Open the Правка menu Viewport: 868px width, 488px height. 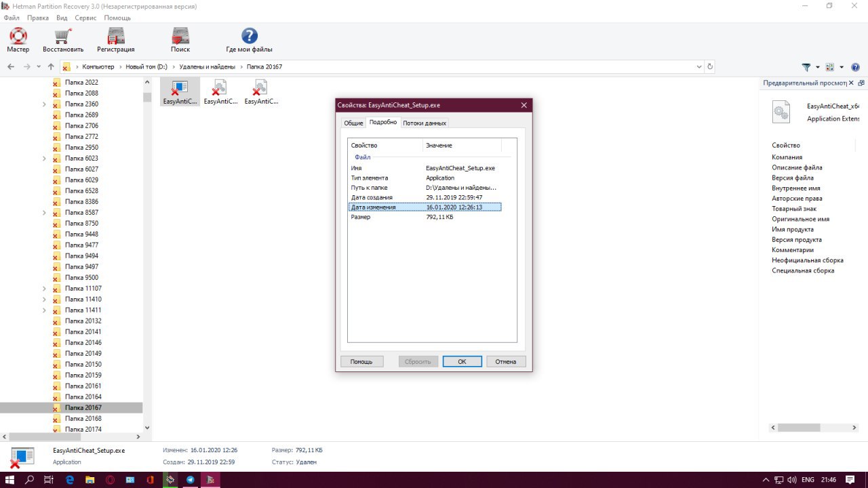[38, 18]
